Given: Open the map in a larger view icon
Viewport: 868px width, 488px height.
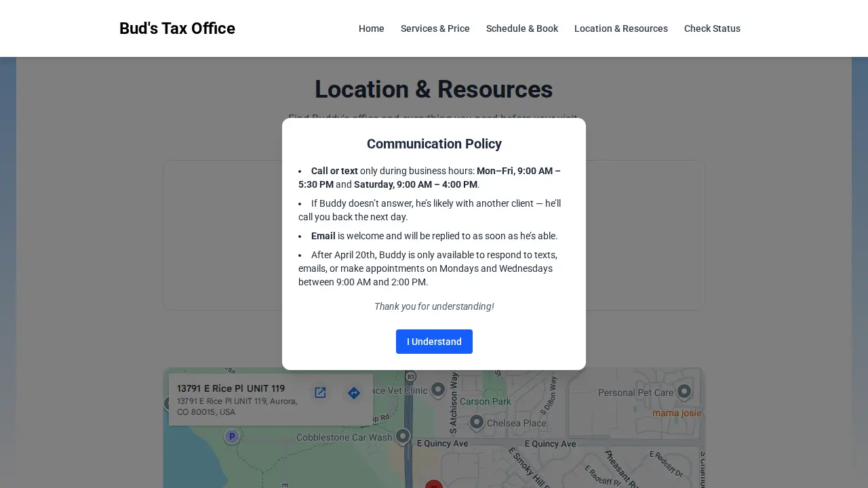Looking at the screenshot, I should tap(320, 392).
